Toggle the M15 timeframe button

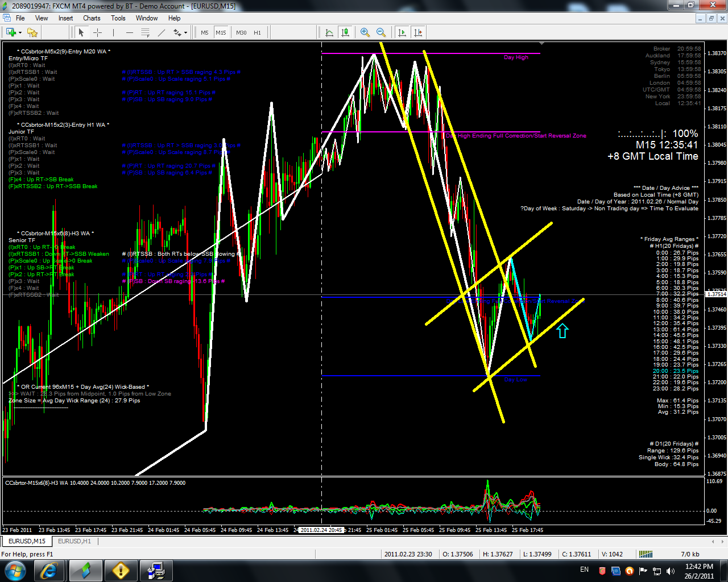click(x=221, y=32)
